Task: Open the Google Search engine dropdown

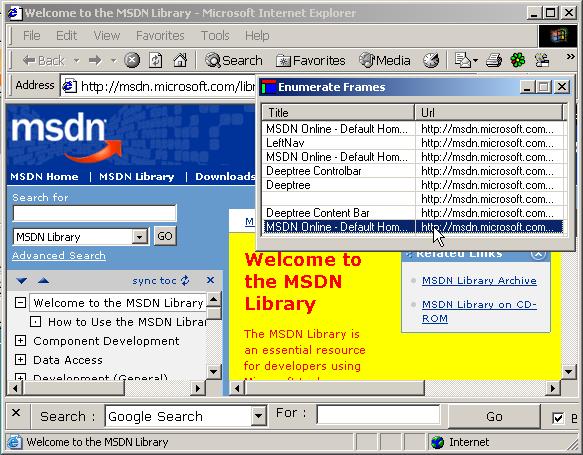Action: coord(258,416)
